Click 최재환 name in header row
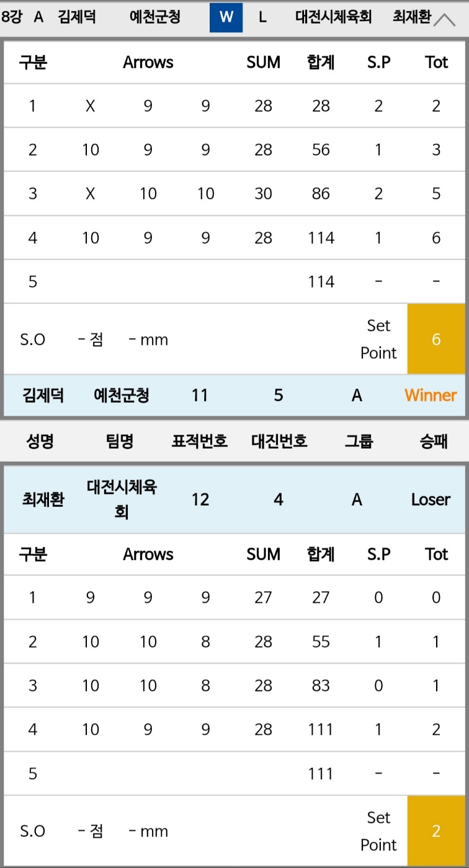Image resolution: width=469 pixels, height=868 pixels. pos(412,17)
